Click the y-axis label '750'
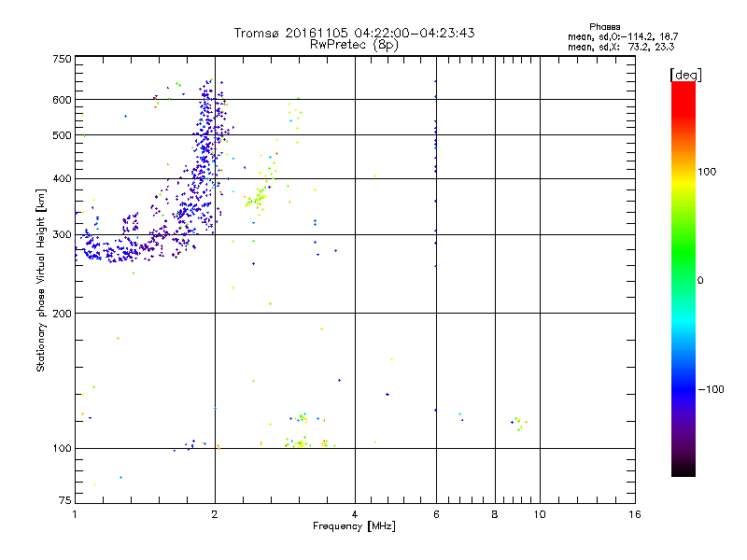The height and width of the screenshot is (560, 747). (62, 59)
